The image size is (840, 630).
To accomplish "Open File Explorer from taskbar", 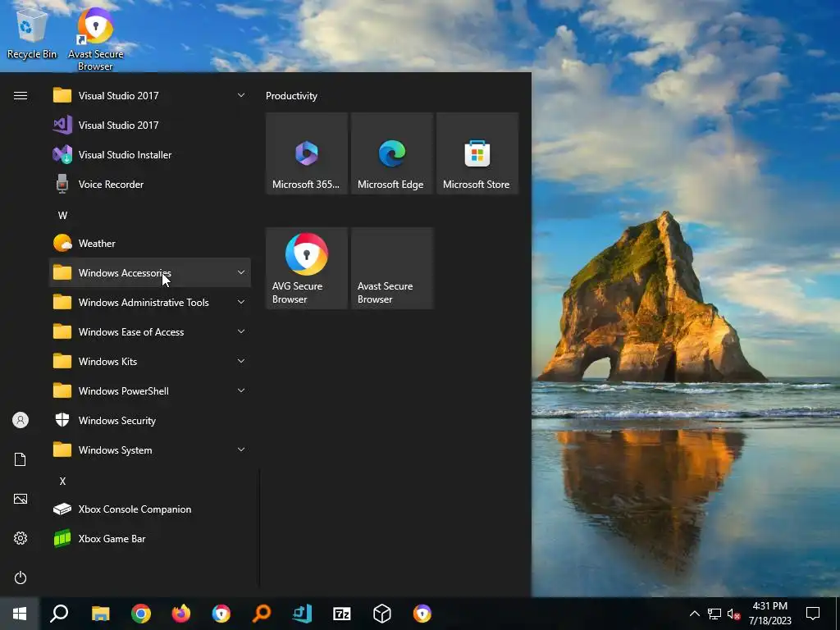I will (x=100, y=614).
